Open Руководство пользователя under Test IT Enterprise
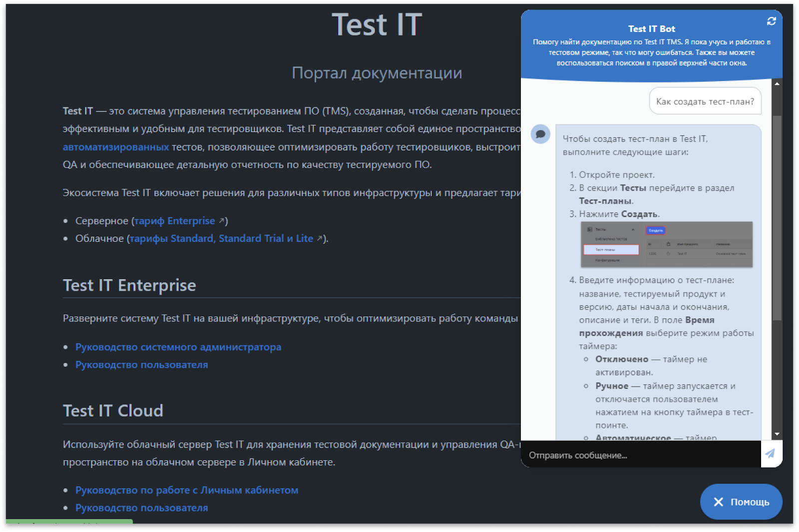The image size is (799, 532). pos(142,365)
